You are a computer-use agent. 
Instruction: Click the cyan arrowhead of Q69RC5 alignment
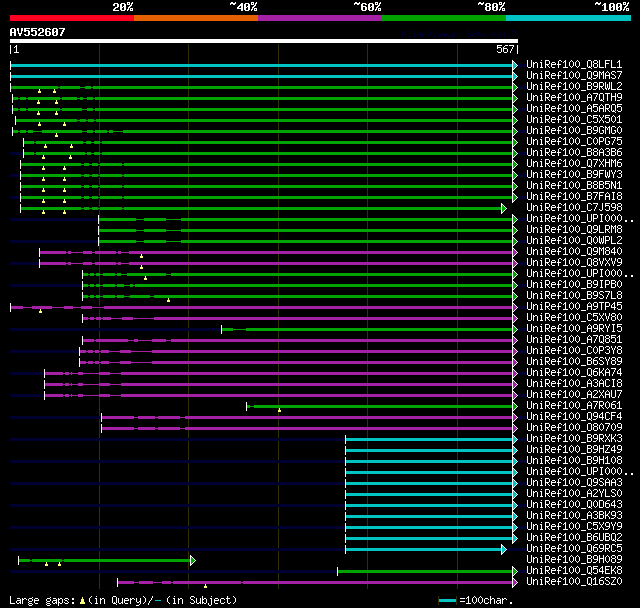[x=504, y=548]
